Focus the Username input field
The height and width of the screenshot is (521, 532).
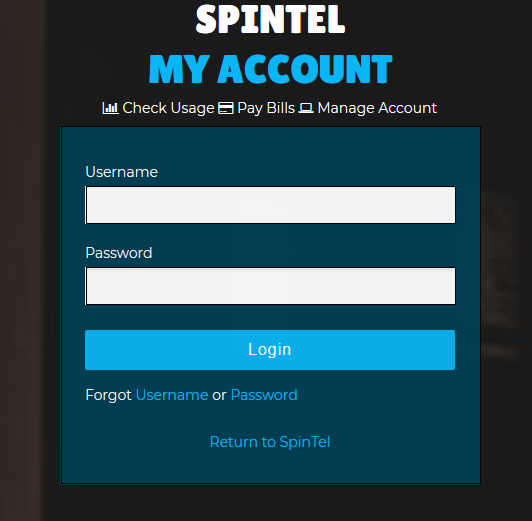(270, 205)
